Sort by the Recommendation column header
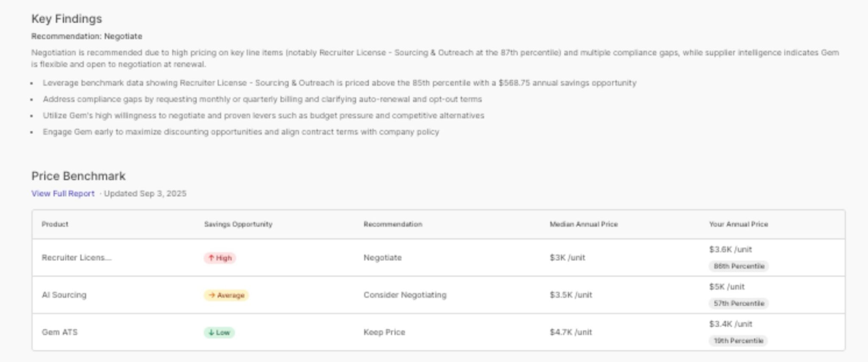Image resolution: width=868 pixels, height=362 pixels. (x=392, y=224)
